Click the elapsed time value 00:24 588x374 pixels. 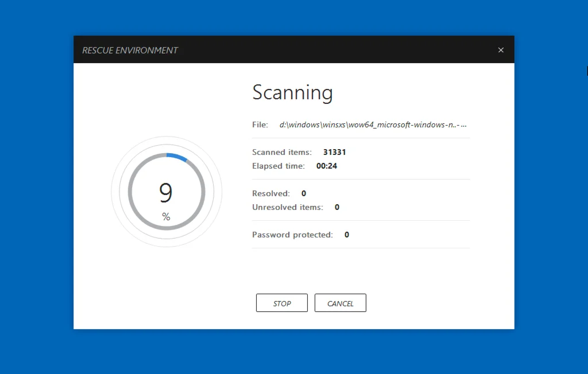[x=327, y=166]
